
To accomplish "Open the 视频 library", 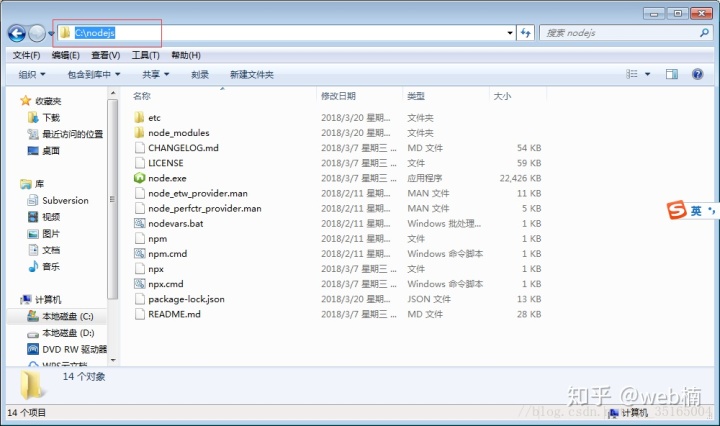I will 51,217.
